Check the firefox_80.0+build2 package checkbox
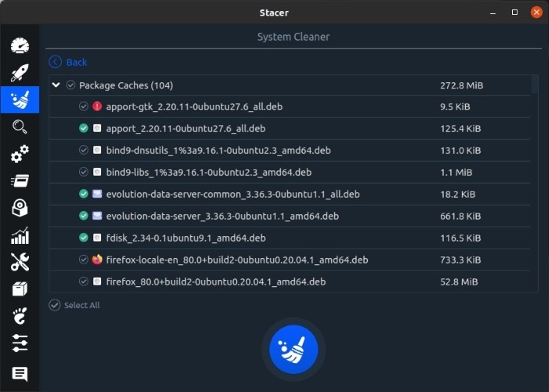The height and width of the screenshot is (392, 549). coord(83,281)
